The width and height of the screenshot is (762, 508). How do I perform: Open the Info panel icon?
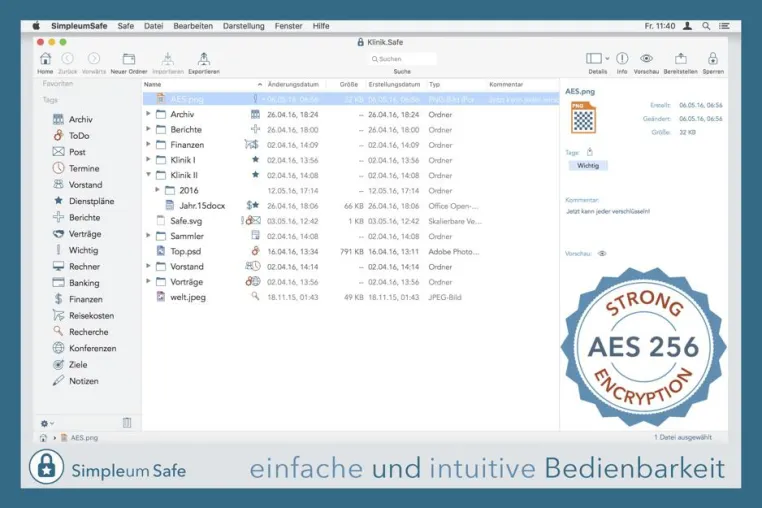coord(622,59)
